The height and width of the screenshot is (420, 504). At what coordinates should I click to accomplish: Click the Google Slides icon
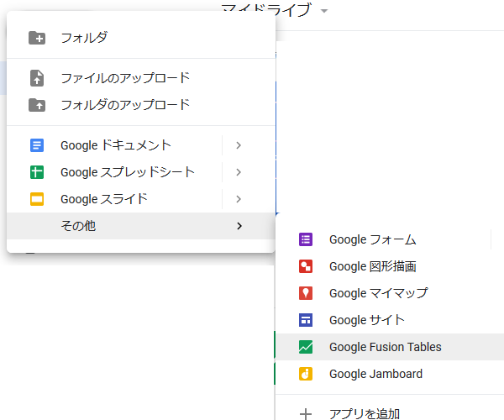pos(37,199)
